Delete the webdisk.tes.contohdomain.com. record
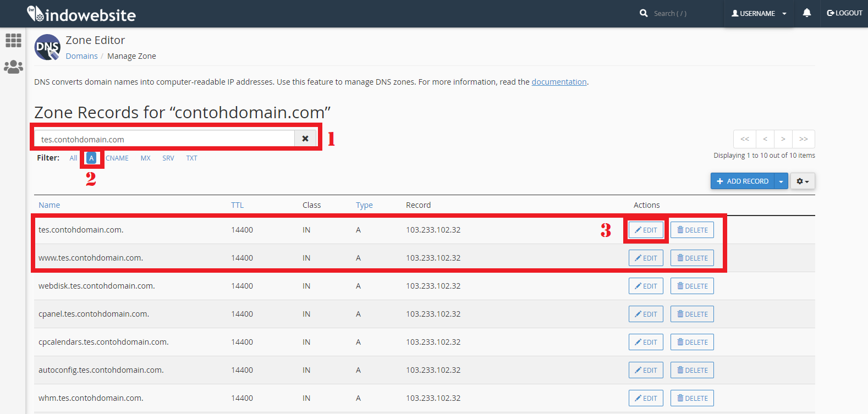This screenshot has height=414, width=868. (x=692, y=286)
